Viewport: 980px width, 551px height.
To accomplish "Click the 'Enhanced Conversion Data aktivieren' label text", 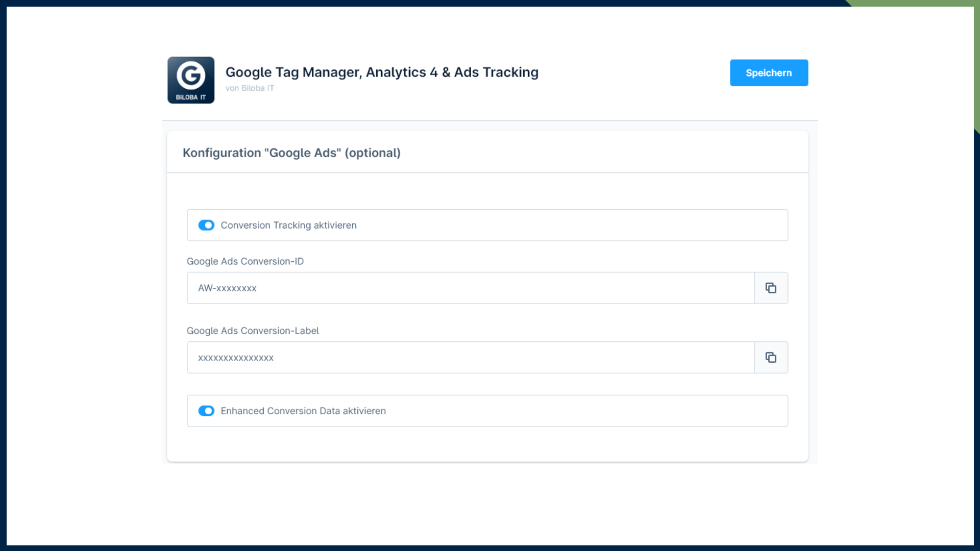I will 303,411.
